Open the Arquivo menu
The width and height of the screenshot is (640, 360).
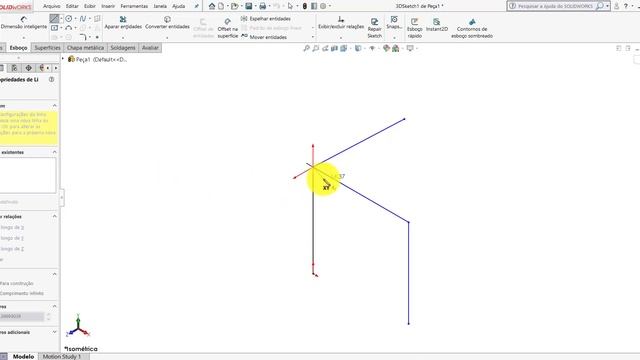coord(51,6)
